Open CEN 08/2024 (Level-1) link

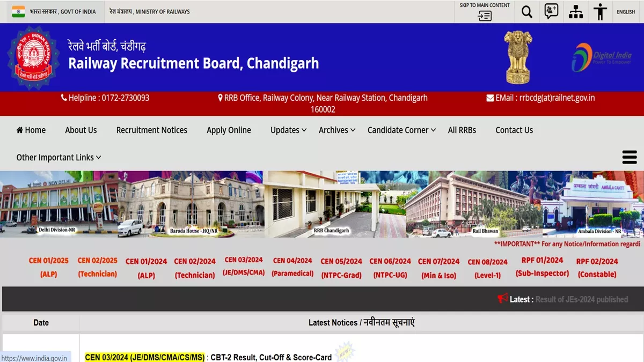(x=487, y=268)
